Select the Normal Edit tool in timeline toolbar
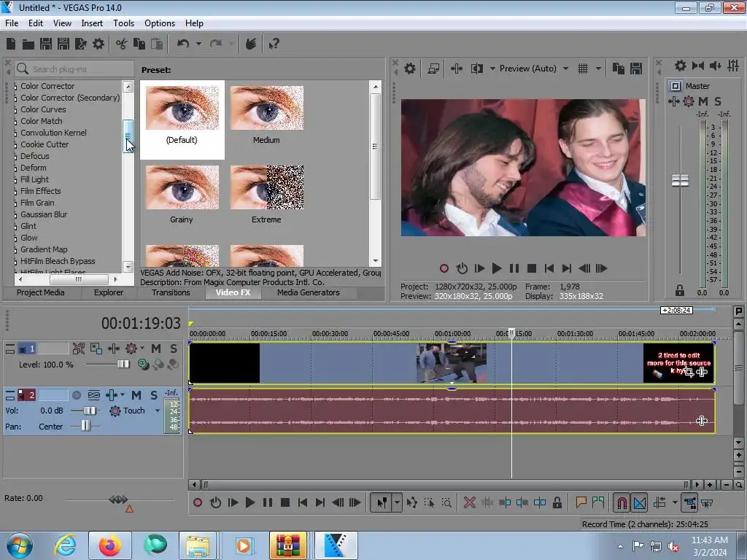 382,502
